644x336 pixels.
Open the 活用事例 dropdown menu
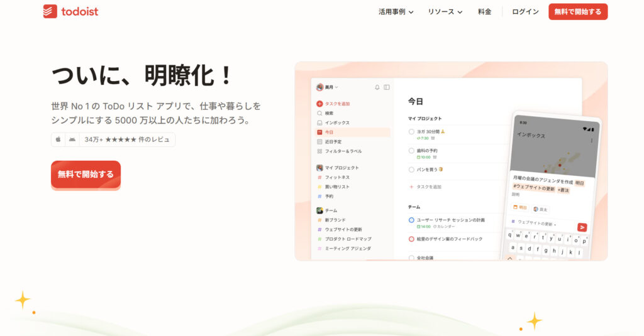396,12
